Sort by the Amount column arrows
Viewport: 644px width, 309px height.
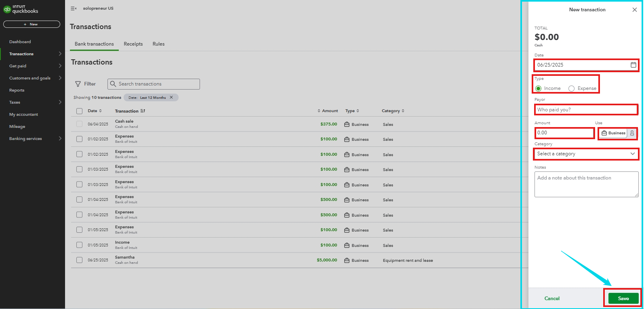tap(319, 111)
